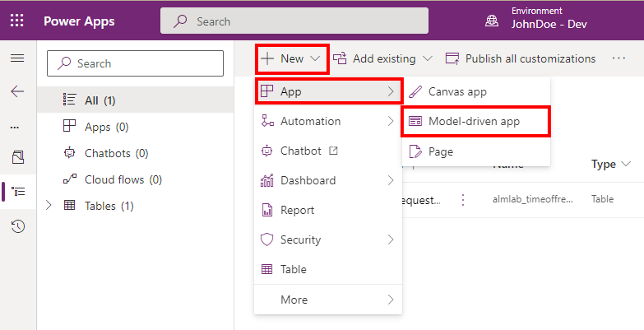This screenshot has width=644, height=330.
Task: Toggle the hamburger navigation menu
Action: (x=17, y=58)
